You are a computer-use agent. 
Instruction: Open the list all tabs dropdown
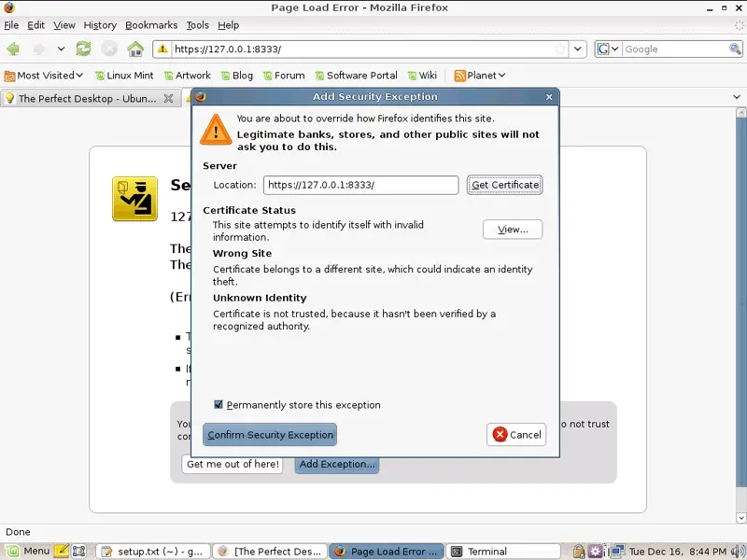point(737,97)
